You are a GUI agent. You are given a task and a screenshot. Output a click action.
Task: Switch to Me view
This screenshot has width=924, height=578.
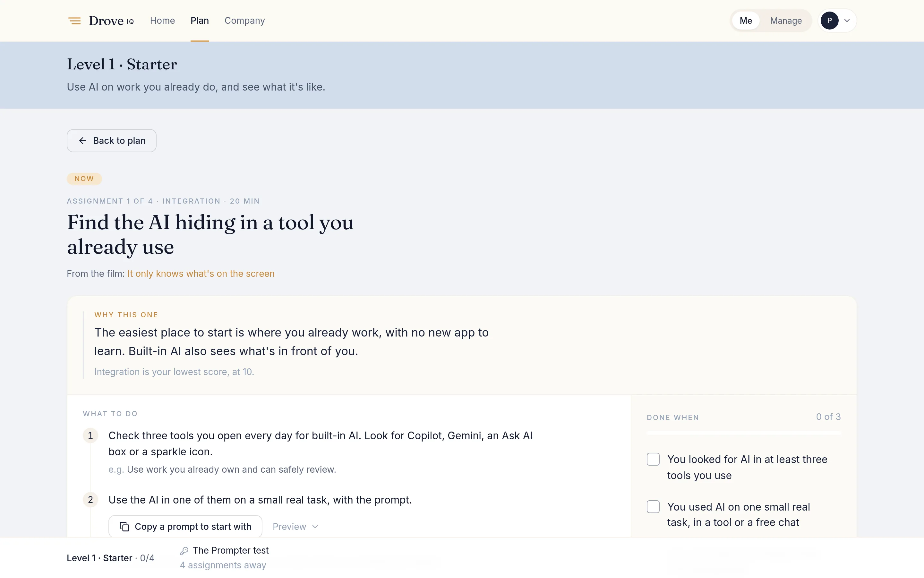coord(746,21)
